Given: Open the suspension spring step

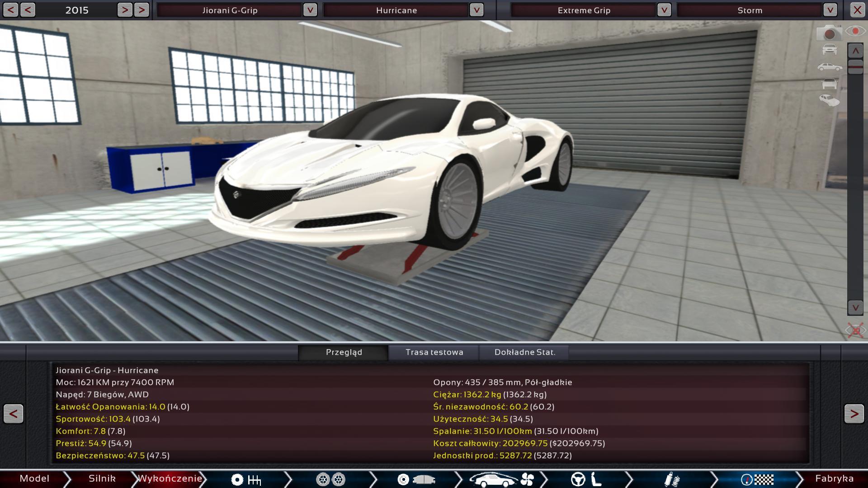Looking at the screenshot, I should [672, 479].
